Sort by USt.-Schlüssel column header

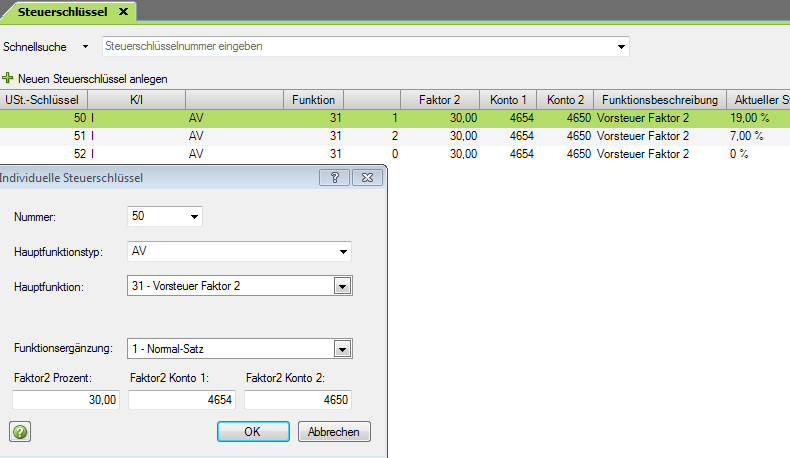tap(43, 100)
